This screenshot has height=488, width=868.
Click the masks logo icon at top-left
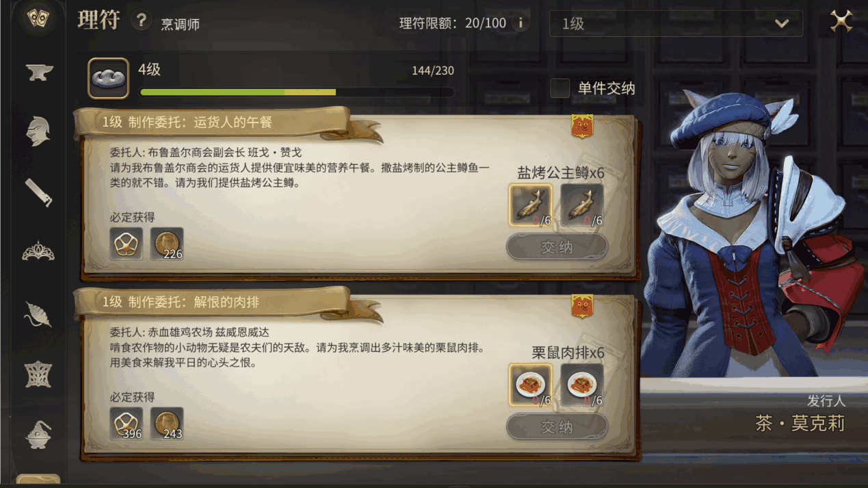coord(38,20)
